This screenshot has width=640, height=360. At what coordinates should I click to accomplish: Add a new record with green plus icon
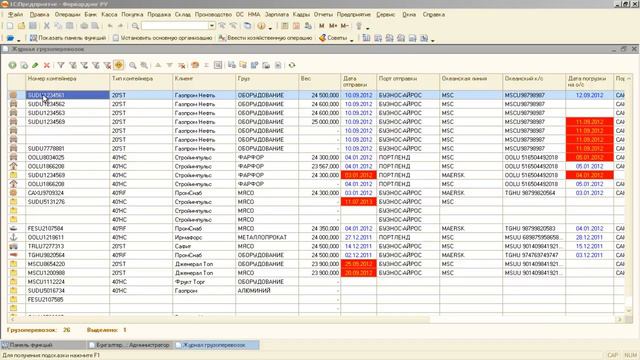[12, 65]
